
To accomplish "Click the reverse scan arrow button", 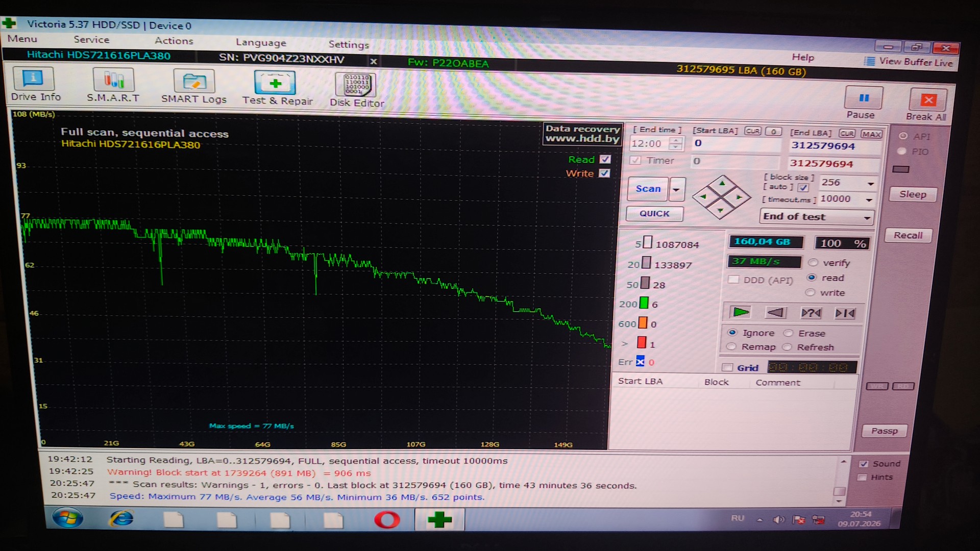I will point(775,312).
